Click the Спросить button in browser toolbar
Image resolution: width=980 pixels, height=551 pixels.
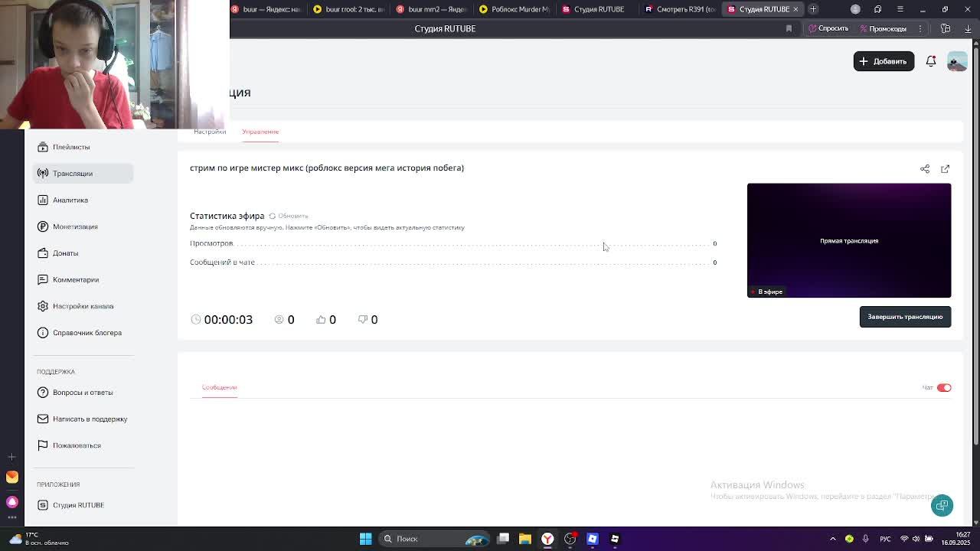828,28
